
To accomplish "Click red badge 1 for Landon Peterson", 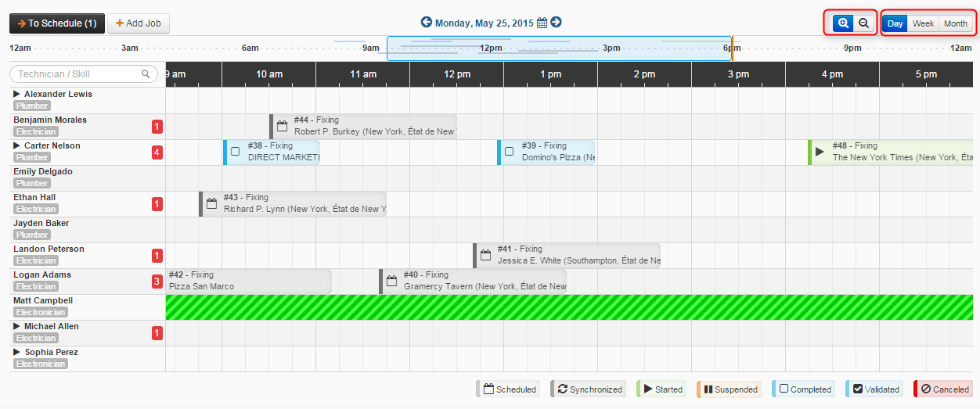I will 157,256.
